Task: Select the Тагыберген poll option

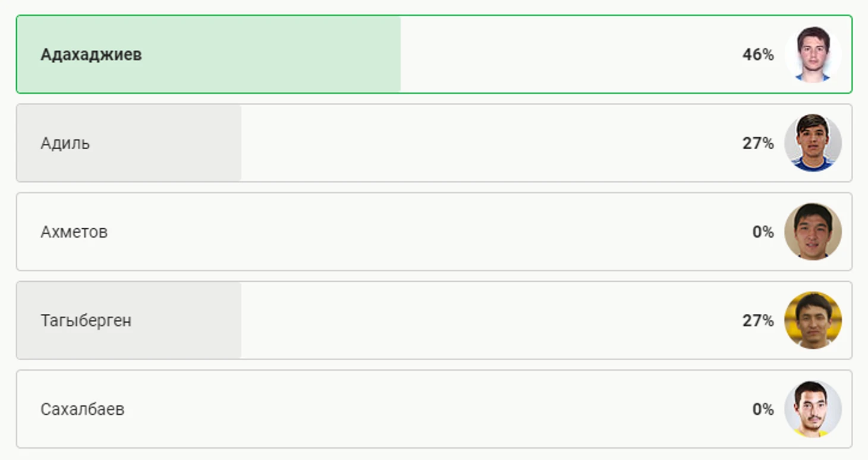Action: (x=434, y=320)
